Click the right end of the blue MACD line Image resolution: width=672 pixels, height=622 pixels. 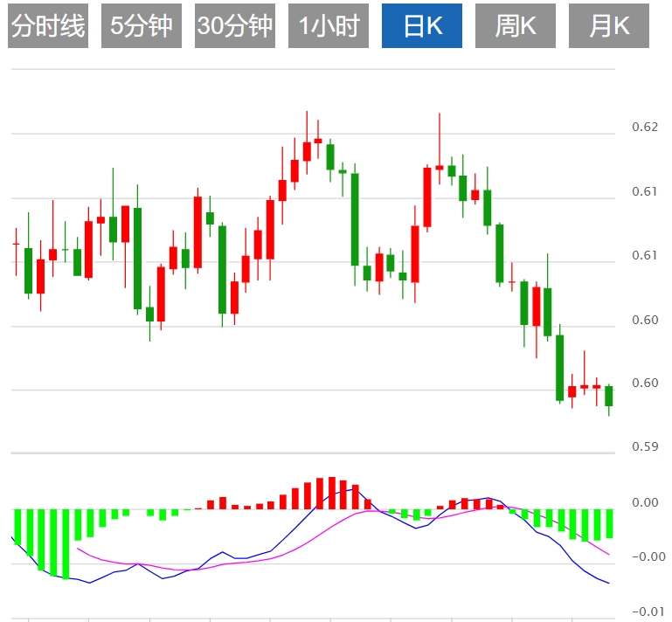608,583
